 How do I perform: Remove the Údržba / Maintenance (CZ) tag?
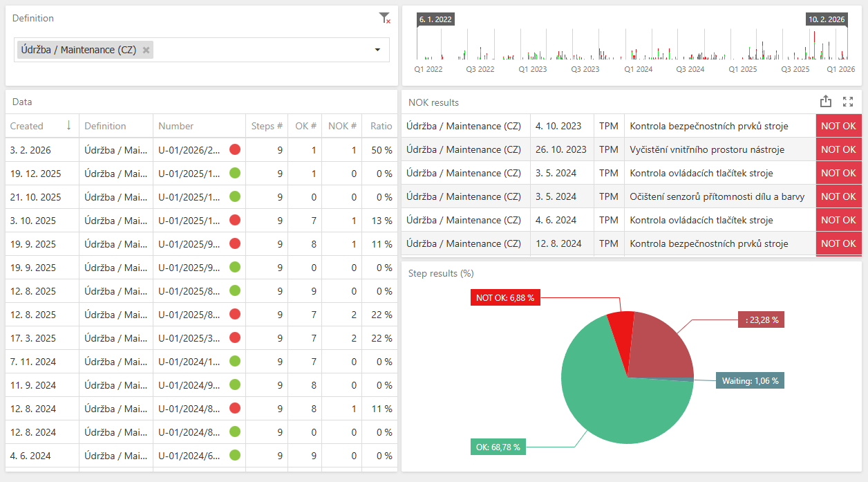click(146, 50)
